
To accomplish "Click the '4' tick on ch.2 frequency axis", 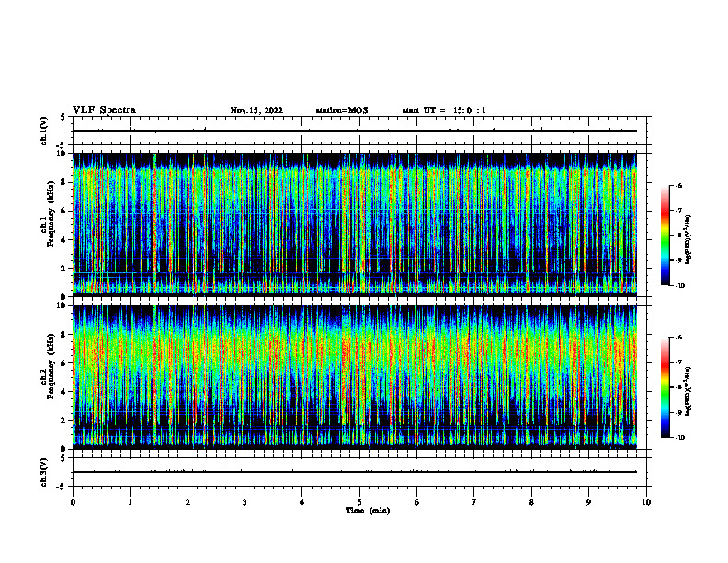I will pyautogui.click(x=64, y=392).
